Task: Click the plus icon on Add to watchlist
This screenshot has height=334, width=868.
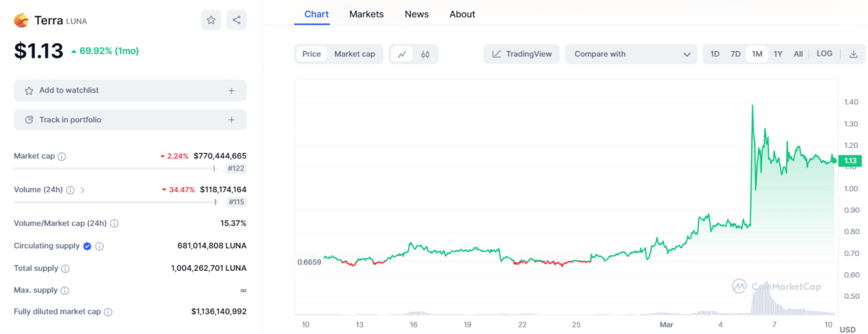Action: tap(231, 90)
